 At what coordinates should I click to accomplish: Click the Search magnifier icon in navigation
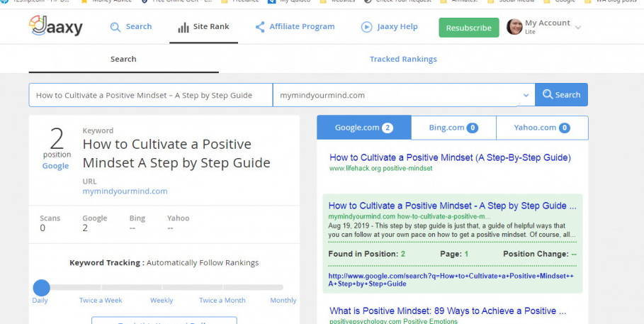point(115,28)
